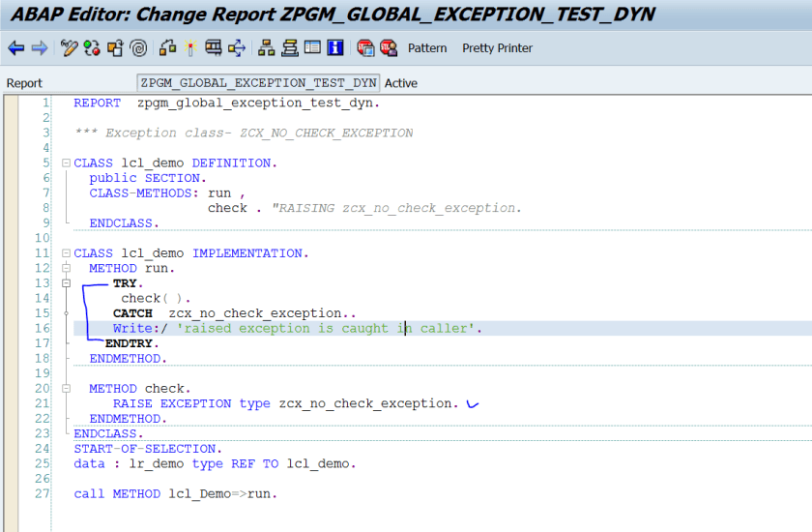Click the Pretty Printer button
Screen dimensions: 812x532
[x=497, y=48]
